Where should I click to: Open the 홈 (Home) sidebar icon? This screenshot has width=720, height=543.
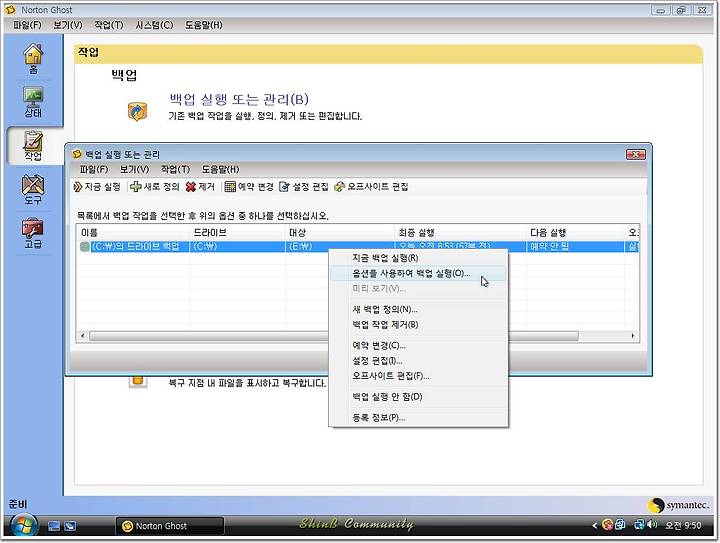pos(33,58)
